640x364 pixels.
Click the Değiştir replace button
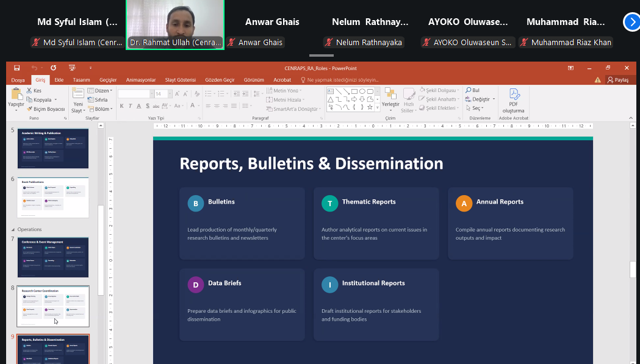(x=480, y=99)
